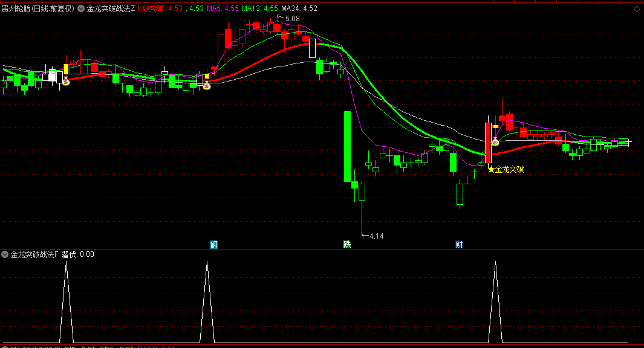This screenshot has height=348, width=644.
Task: Open the dropdown circle beside 贵州轮胎 title
Action: pyautogui.click(x=81, y=8)
